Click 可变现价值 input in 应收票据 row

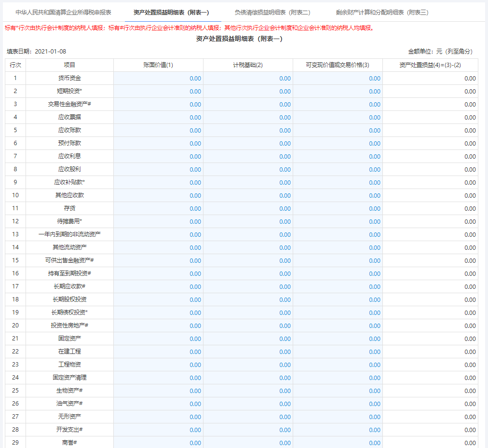pyautogui.click(x=338, y=117)
